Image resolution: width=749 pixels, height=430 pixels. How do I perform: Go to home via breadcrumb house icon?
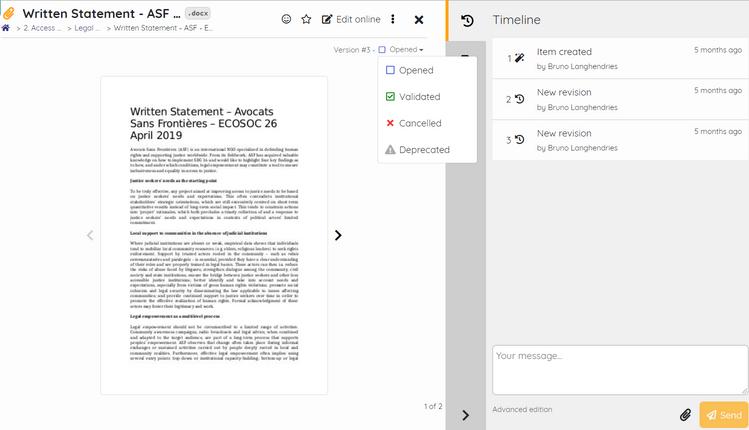(6, 28)
